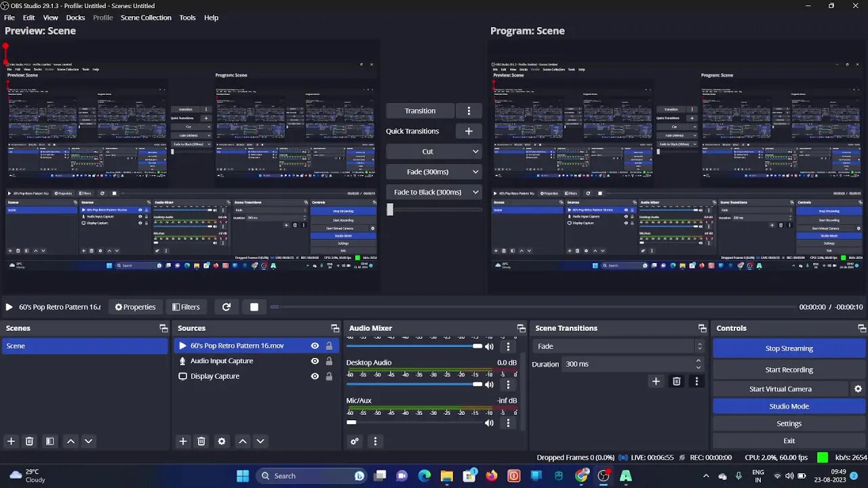Move source down in the Sources list
Screen dimensions: 868x488
(x=260, y=441)
